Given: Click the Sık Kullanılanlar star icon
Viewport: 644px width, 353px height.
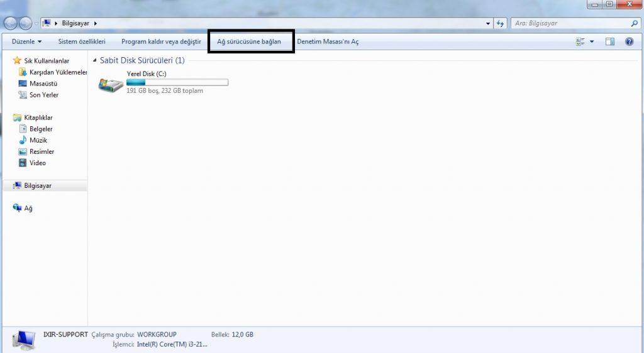Looking at the screenshot, I should coord(17,60).
